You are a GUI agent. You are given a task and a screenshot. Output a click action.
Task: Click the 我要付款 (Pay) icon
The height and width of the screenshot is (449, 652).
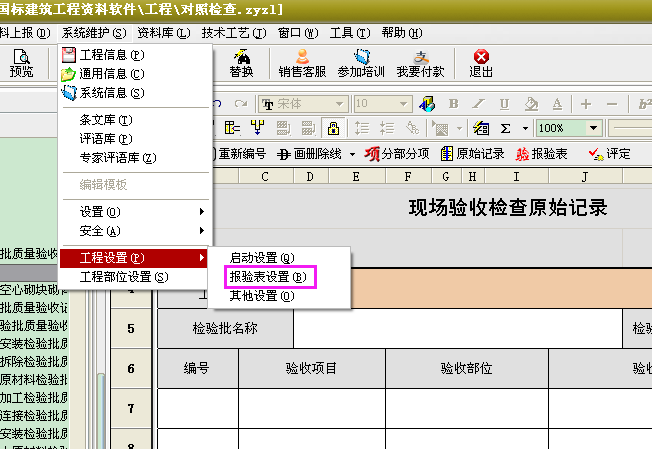[421, 64]
